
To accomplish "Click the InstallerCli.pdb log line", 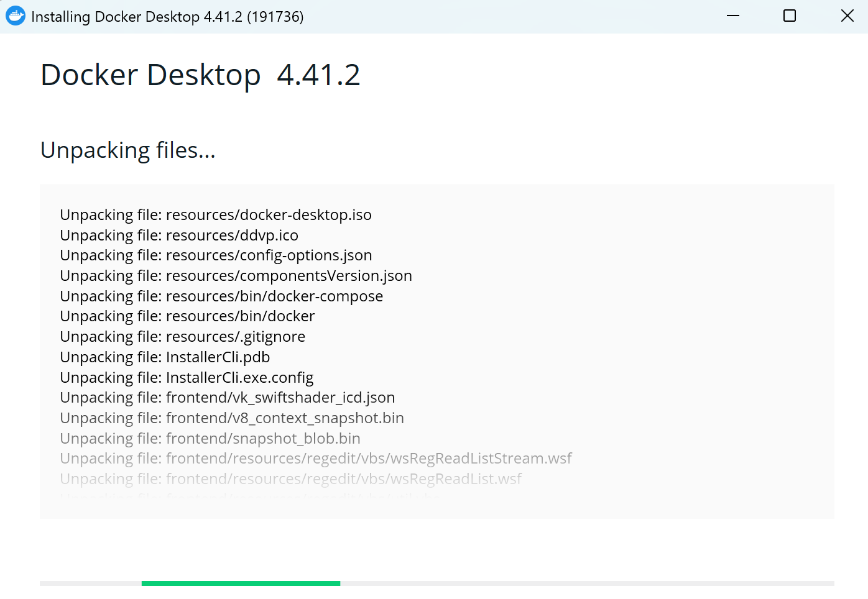I will tap(165, 357).
